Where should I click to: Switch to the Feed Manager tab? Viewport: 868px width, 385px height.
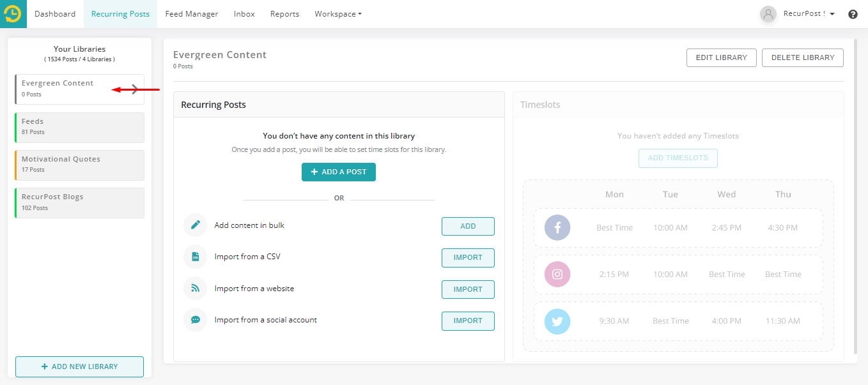191,14
